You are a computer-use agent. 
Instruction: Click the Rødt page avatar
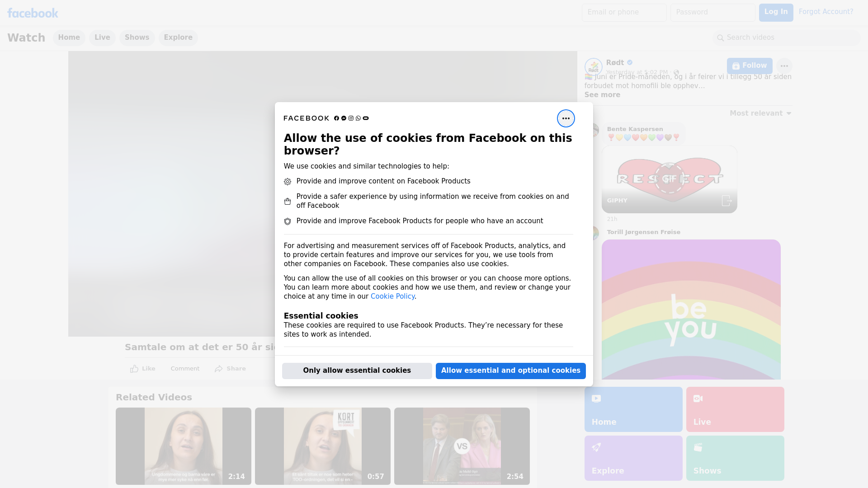coord(593,67)
